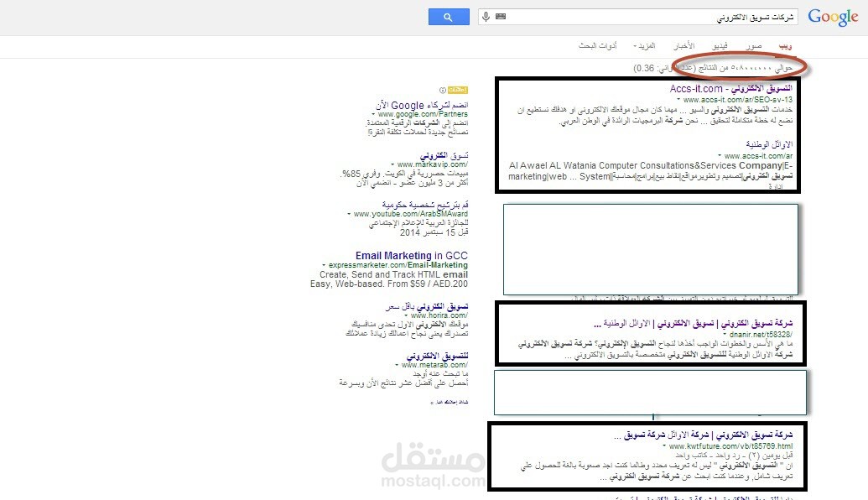The width and height of the screenshot is (868, 500).
Task: Click the small ads-here link below sidebar ads
Action: (x=450, y=402)
